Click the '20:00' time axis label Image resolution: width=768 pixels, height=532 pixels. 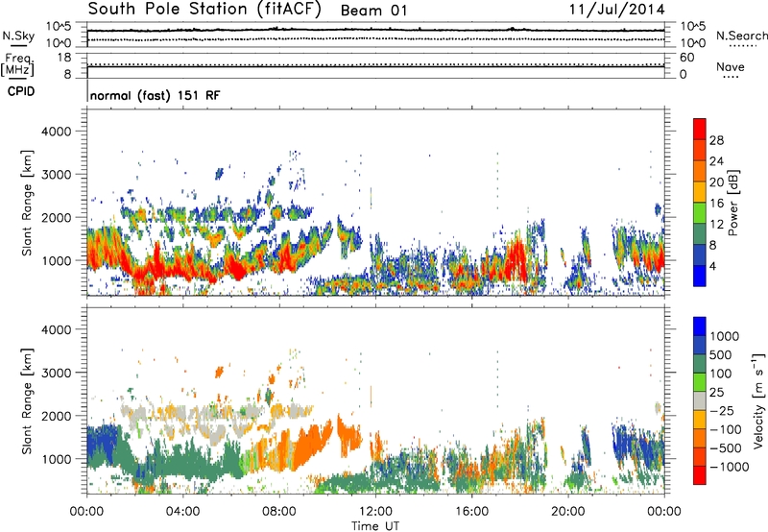point(568,512)
